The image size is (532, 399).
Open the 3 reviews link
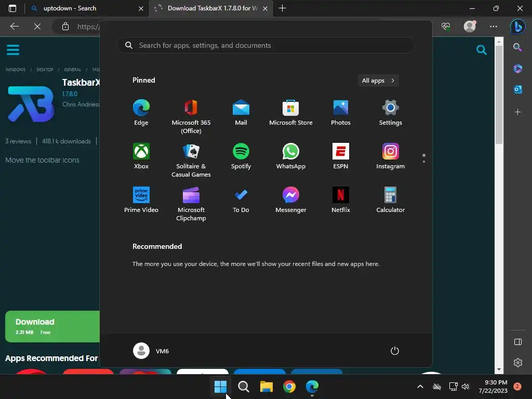tap(18, 141)
